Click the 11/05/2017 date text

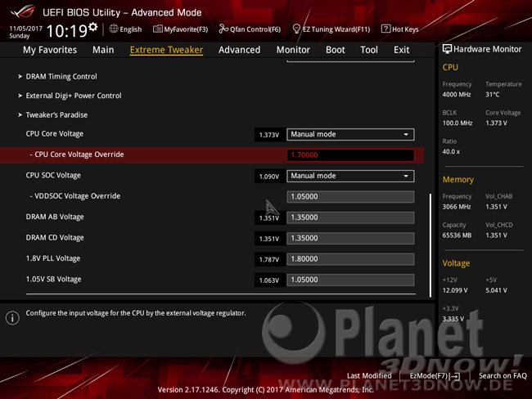(x=25, y=29)
